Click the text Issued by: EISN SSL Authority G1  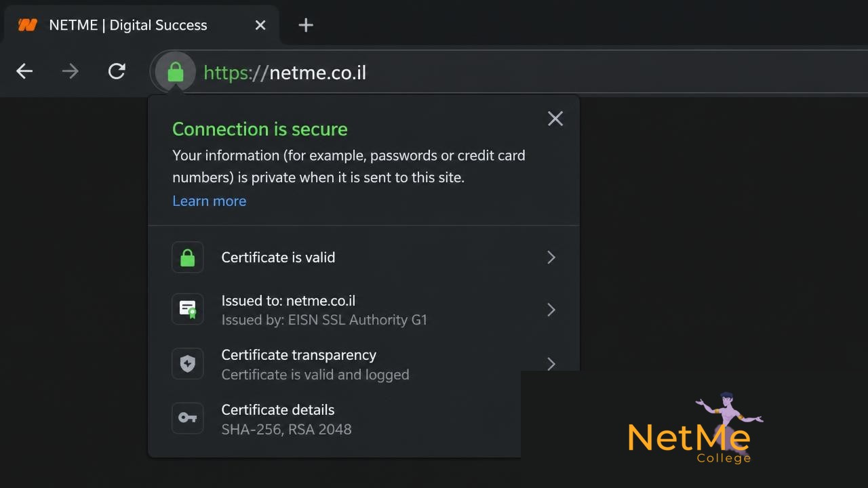pos(324,320)
